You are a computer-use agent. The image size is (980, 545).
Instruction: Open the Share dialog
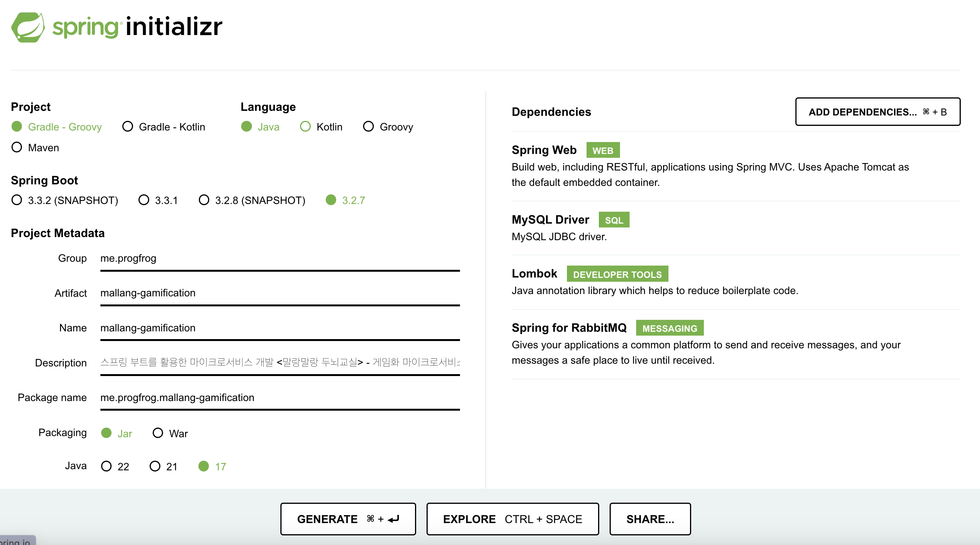[x=650, y=519]
